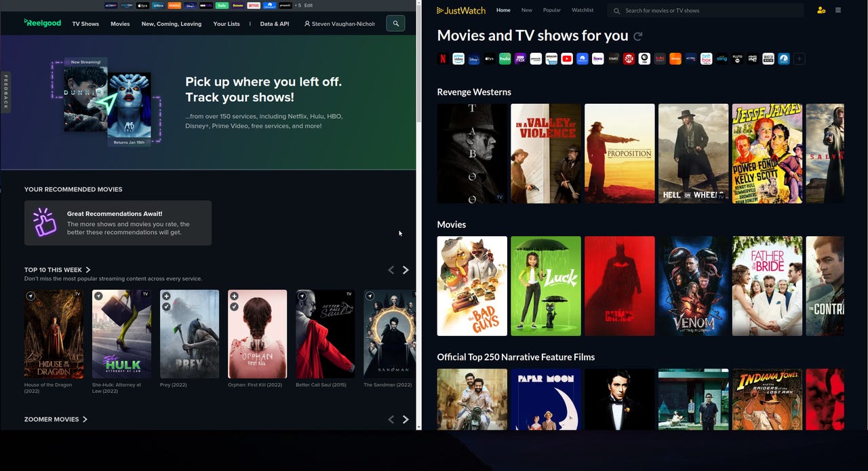Image resolution: width=868 pixels, height=471 pixels.
Task: Select the Hulu provider icon in JustWatch
Action: point(505,58)
